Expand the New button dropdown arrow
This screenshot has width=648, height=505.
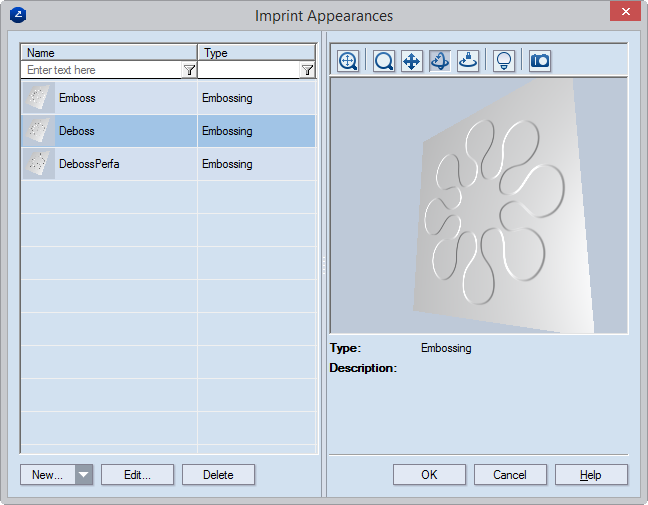tap(84, 475)
